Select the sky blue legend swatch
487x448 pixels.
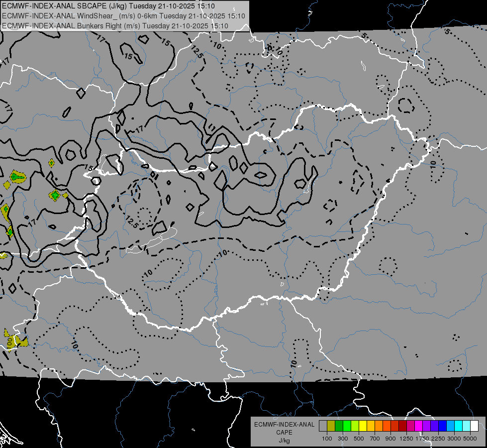450,426
